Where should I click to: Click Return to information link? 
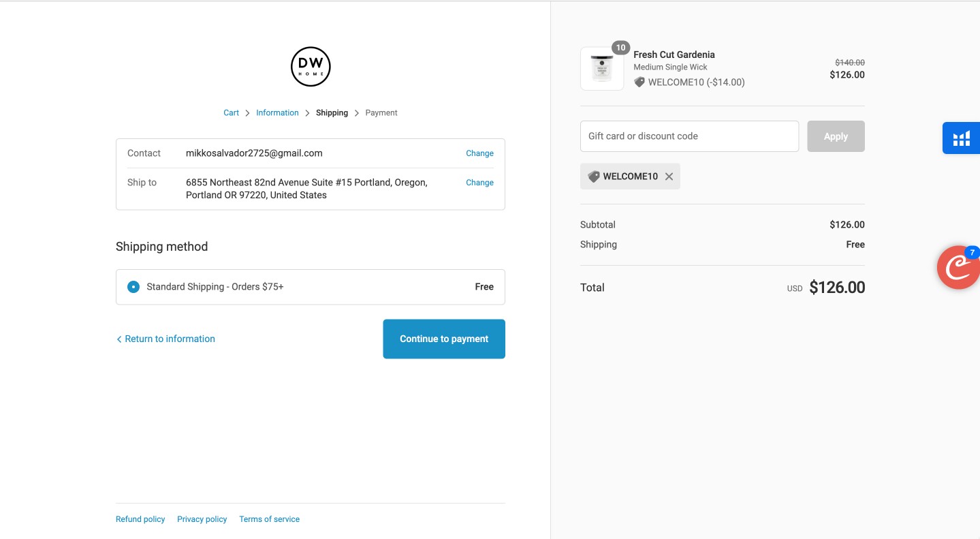[165, 339]
